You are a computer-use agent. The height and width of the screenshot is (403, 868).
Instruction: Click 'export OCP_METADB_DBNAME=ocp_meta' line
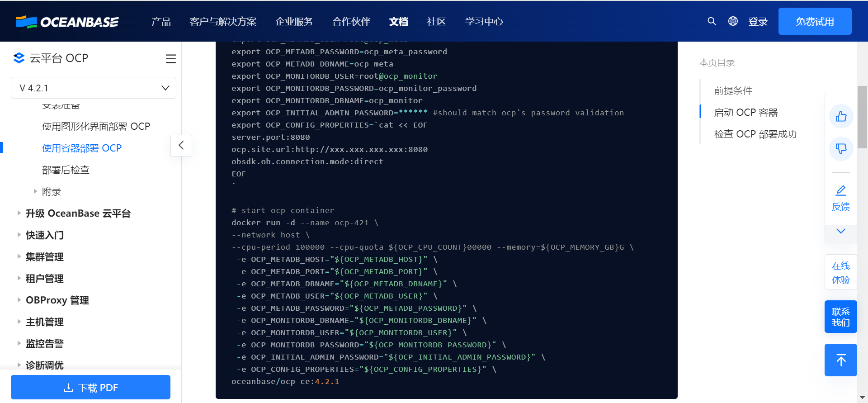[312, 64]
